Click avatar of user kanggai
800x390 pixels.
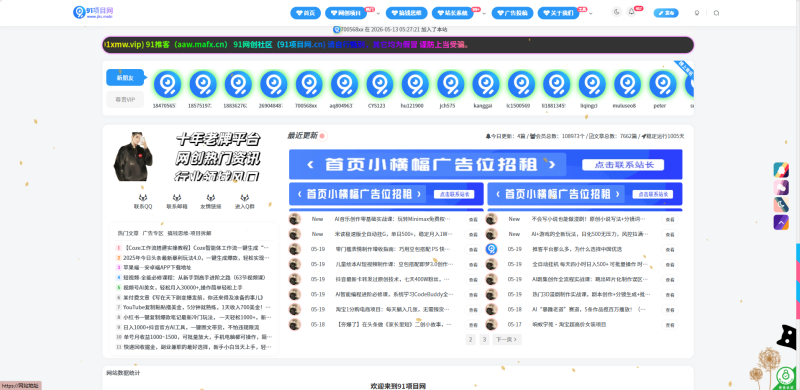click(486, 84)
